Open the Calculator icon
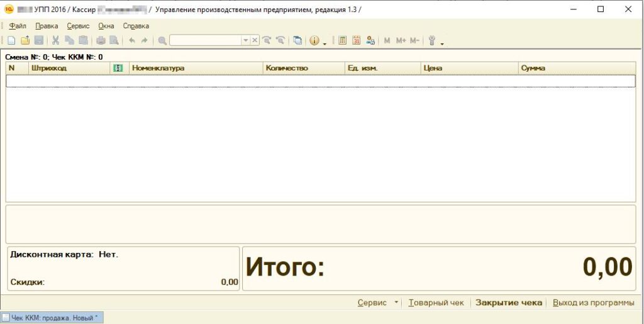This screenshot has height=324, width=644. click(x=342, y=40)
